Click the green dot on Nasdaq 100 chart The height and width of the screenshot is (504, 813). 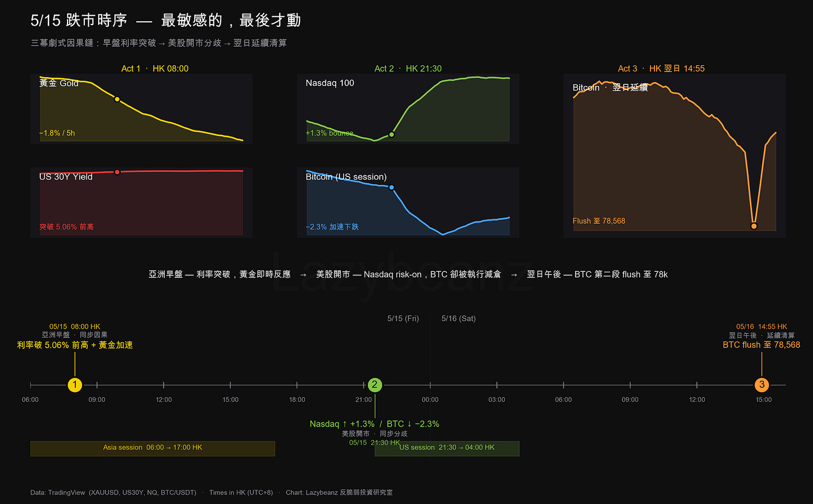tap(391, 135)
